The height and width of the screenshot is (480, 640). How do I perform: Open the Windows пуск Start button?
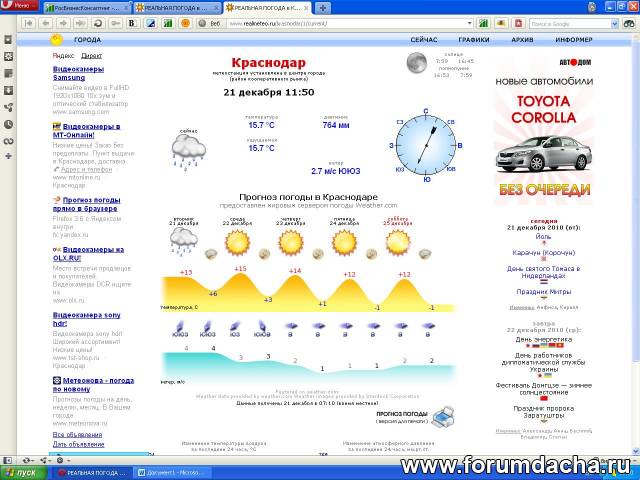click(22, 471)
